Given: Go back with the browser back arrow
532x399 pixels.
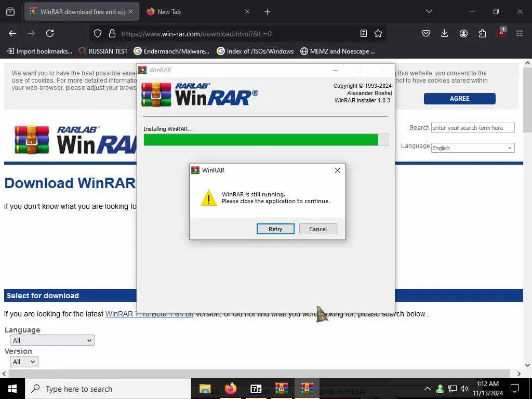Looking at the screenshot, I should click(x=12, y=33).
